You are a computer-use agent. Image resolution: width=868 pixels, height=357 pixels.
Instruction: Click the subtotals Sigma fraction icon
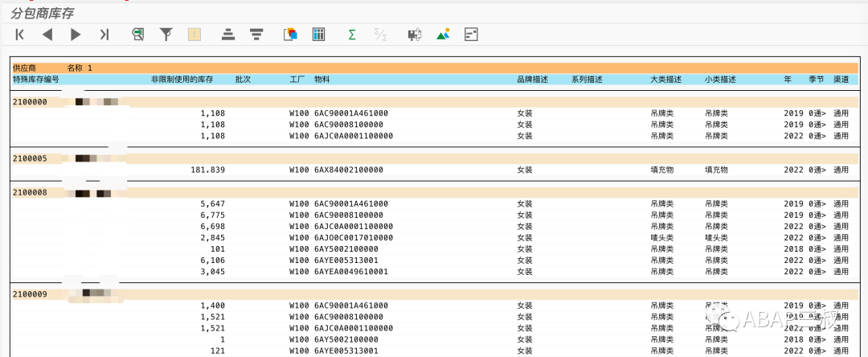click(380, 35)
